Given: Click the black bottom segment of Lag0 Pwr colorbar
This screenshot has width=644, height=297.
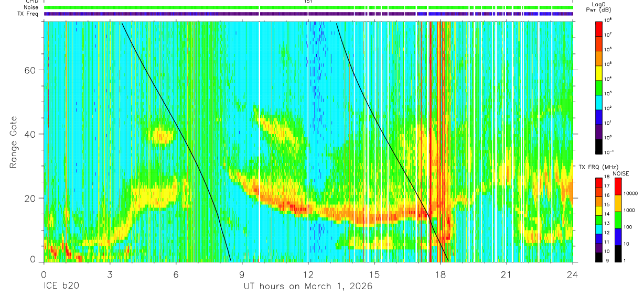Looking at the screenshot, I should click(599, 146).
